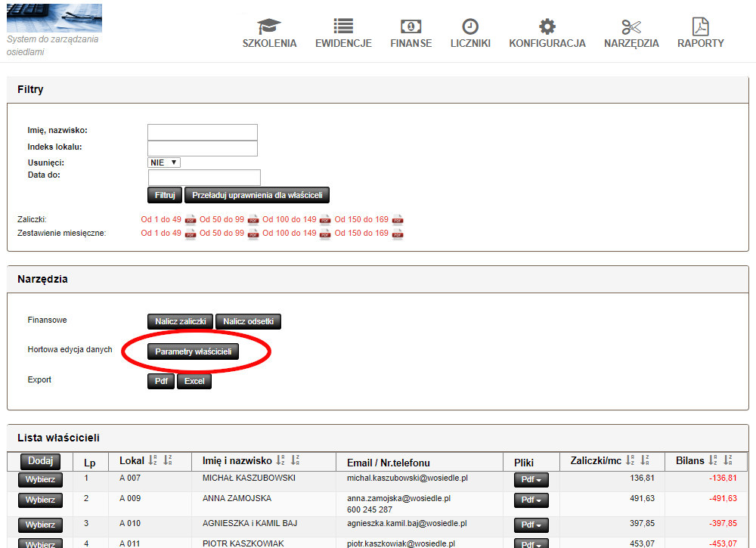The image size is (756, 548).
Task: Focus the Indeks lokalu input field
Action: coord(203,148)
